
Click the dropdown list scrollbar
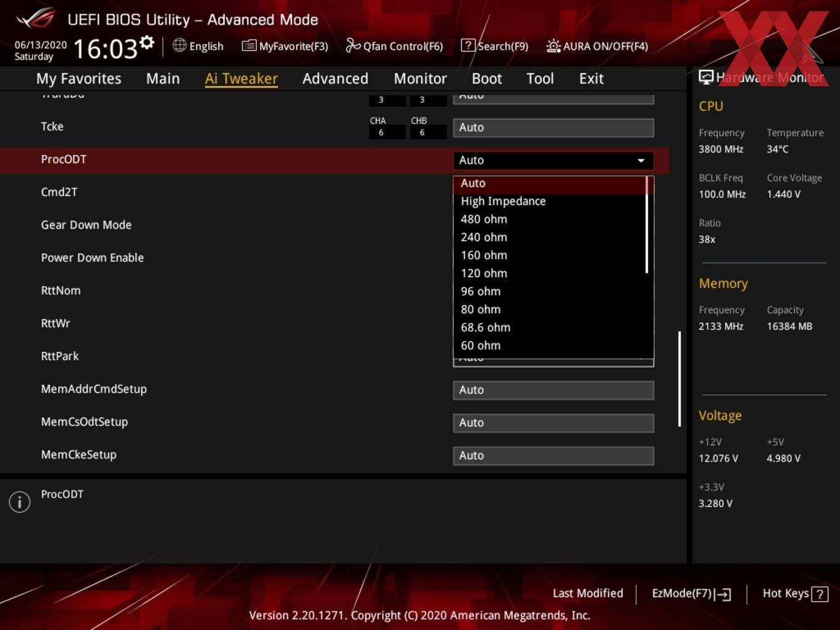coord(647,225)
